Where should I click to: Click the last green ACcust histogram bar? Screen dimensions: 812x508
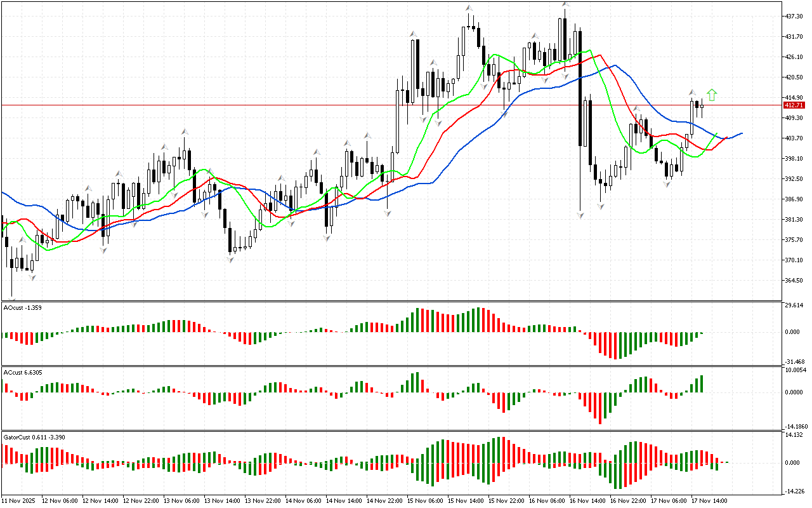click(702, 384)
